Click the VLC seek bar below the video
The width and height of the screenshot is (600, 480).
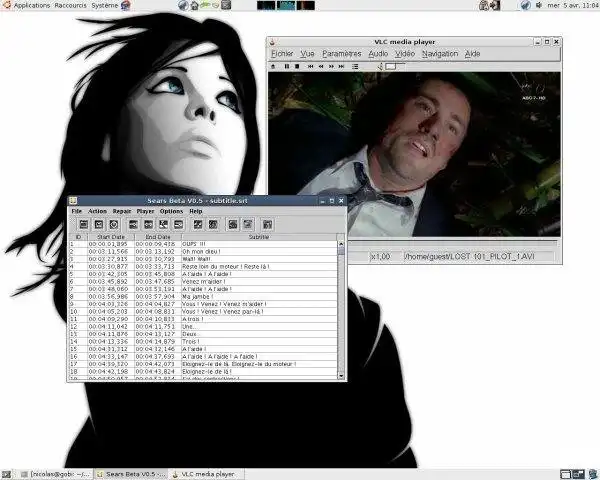pos(453,243)
